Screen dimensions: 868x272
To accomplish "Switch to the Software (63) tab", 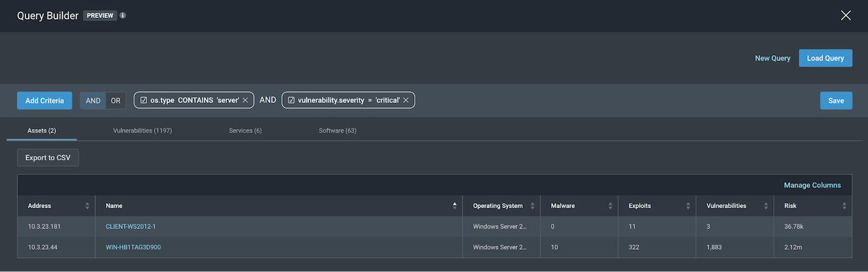I will (337, 131).
